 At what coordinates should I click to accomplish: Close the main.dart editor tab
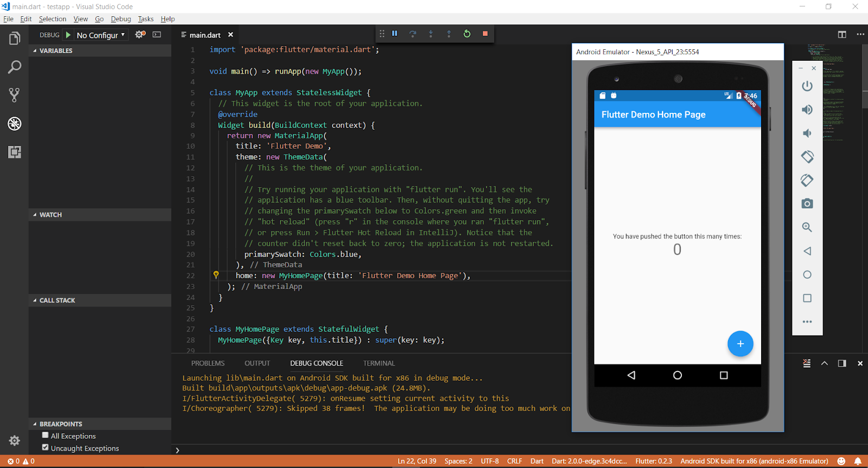(x=231, y=35)
